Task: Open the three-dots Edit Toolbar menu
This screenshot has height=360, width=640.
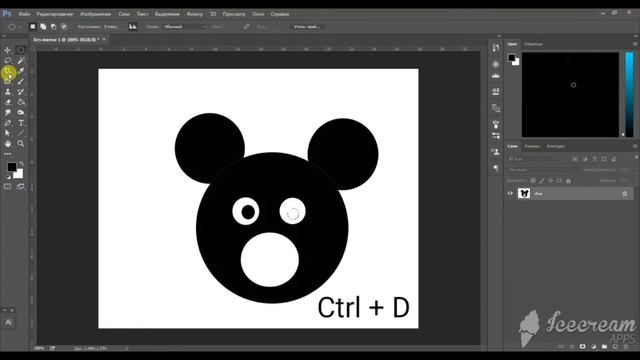Action: pyautogui.click(x=7, y=154)
